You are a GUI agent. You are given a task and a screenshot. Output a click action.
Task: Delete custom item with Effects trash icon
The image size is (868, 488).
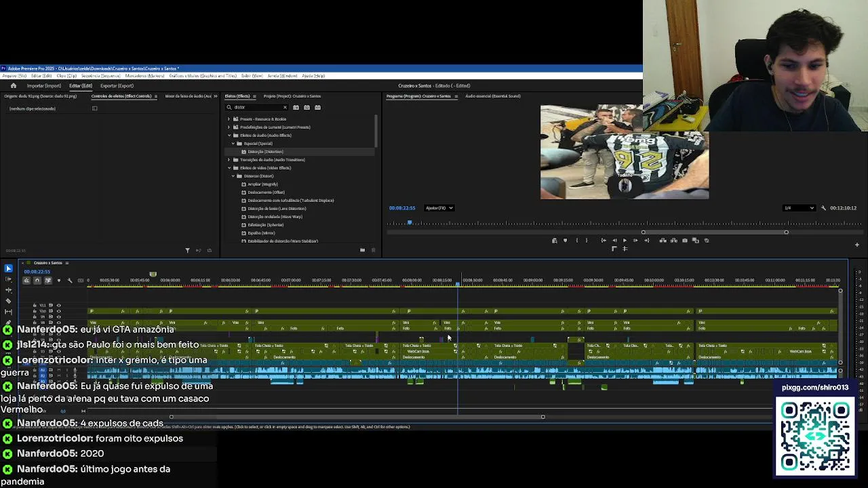[372, 250]
